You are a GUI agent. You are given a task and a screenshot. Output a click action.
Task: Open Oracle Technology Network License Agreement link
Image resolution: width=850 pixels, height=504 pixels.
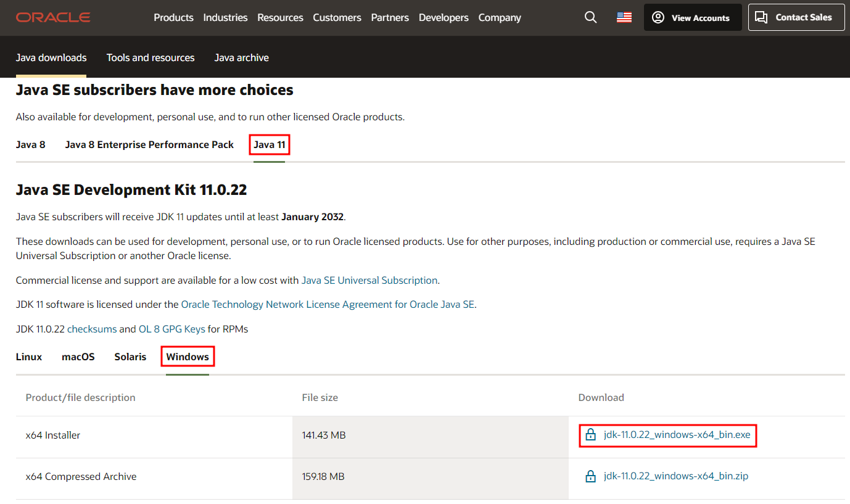[328, 304]
